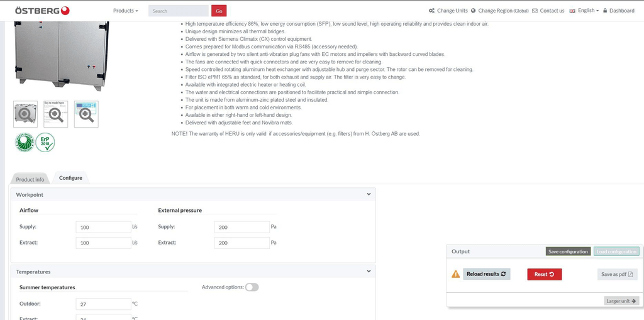The height and width of the screenshot is (320, 644).
Task: Click the green eco certification badge
Action: pyautogui.click(x=24, y=142)
